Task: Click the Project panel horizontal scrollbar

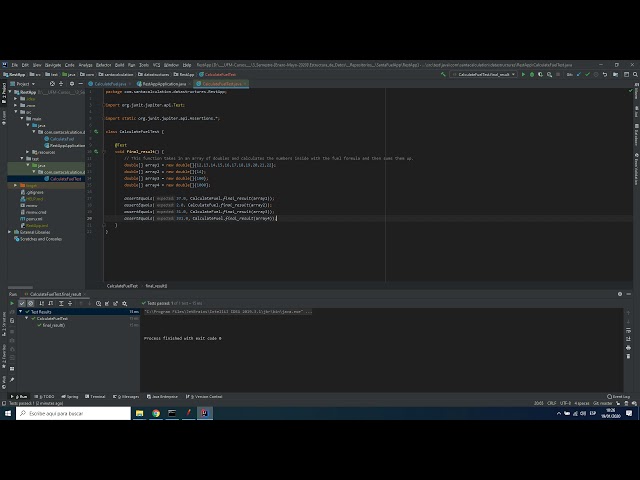Action: tap(20, 287)
